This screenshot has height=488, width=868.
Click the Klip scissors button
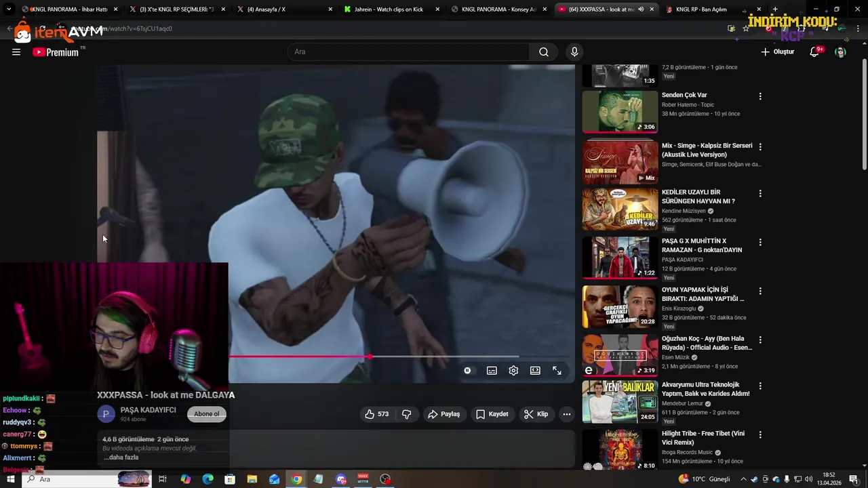coord(536,414)
